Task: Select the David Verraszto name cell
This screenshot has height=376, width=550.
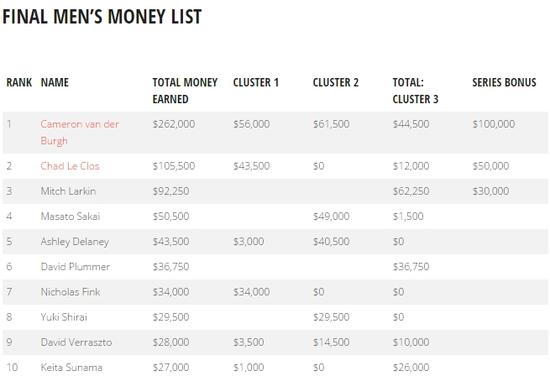Action: (76, 342)
